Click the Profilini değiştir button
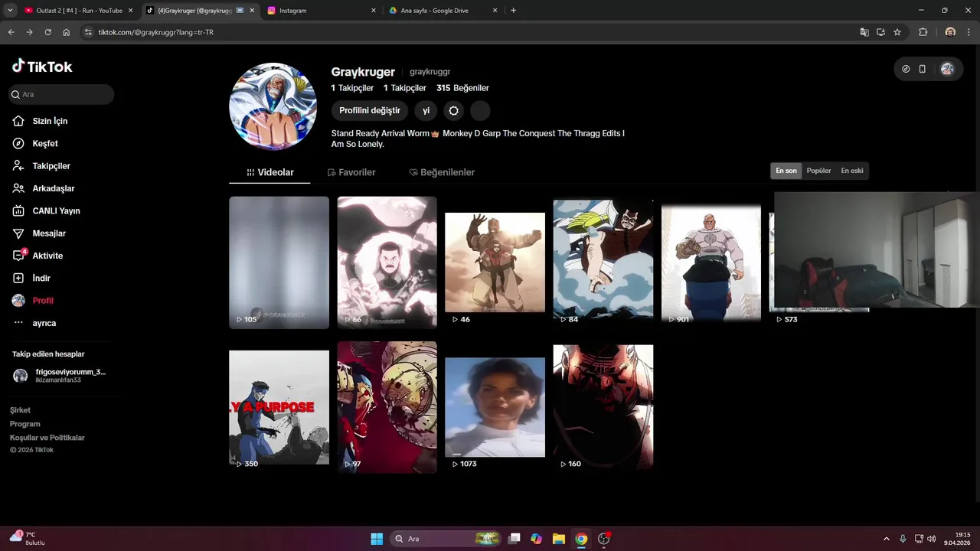Viewport: 980px width, 551px height. point(370,111)
